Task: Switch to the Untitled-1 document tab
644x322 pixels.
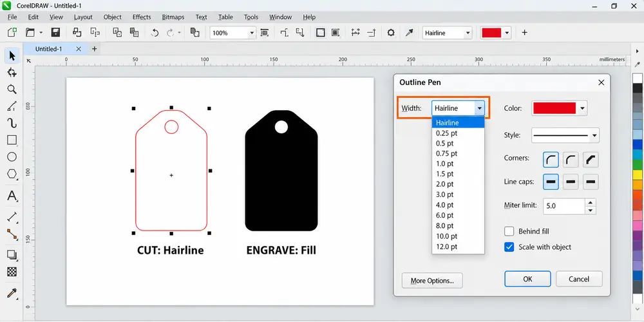Action: click(48, 49)
